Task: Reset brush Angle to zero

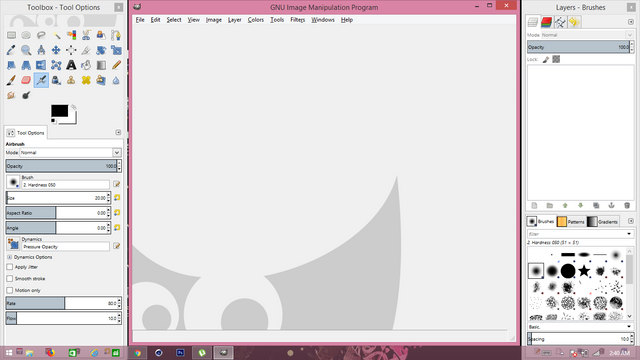Action: pyautogui.click(x=117, y=228)
